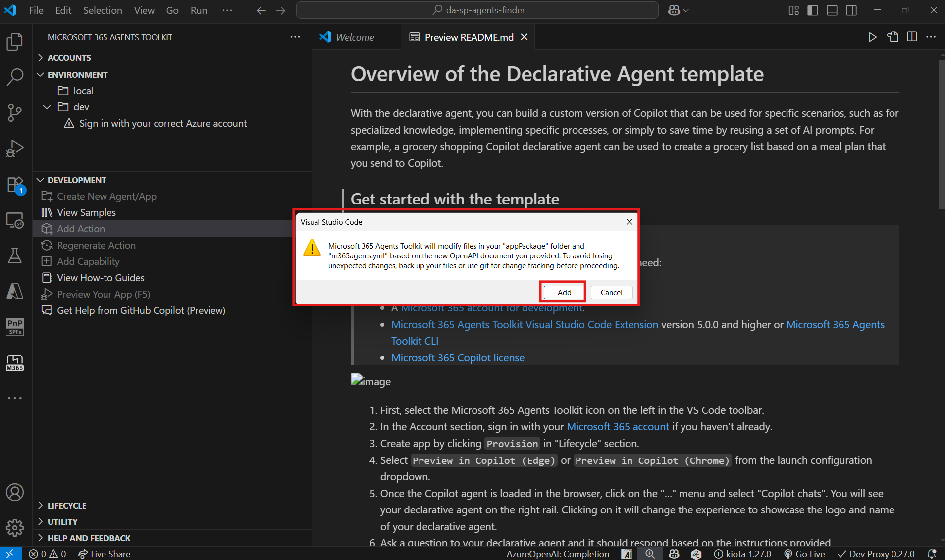Click the README preview vertical scrollbar

pyautogui.click(x=941, y=134)
